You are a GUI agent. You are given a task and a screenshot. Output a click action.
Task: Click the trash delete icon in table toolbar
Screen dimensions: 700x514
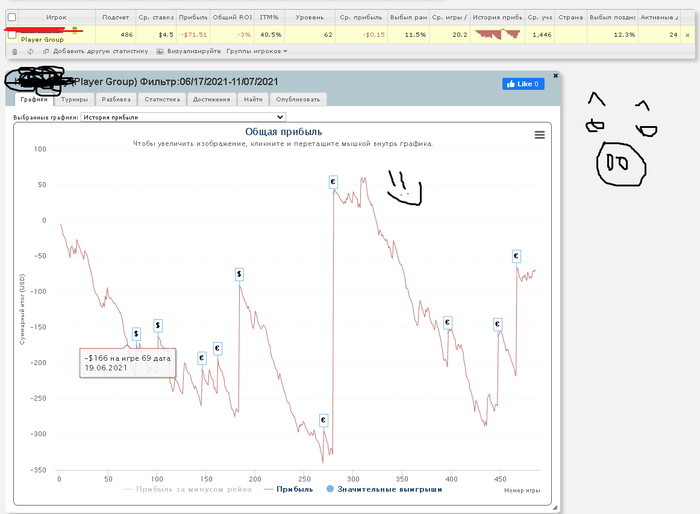pyautogui.click(x=15, y=51)
